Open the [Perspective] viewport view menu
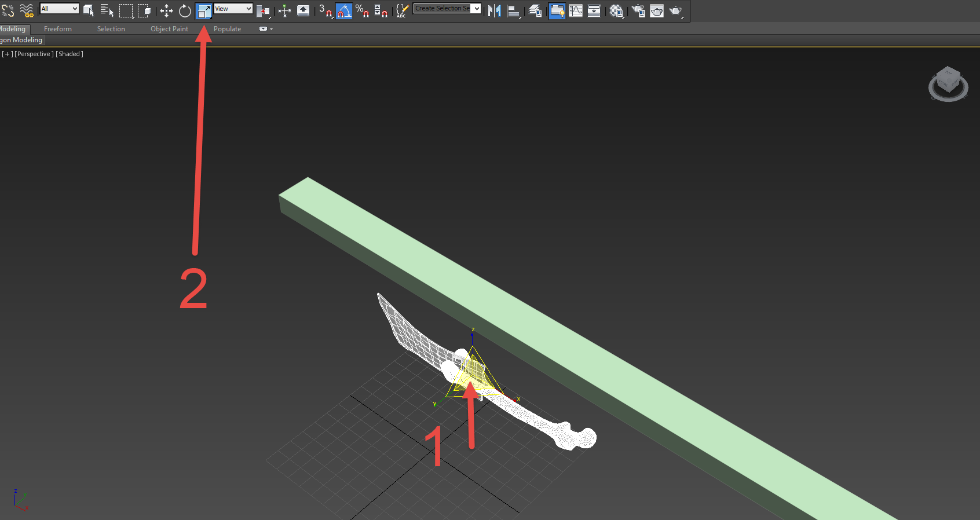This screenshot has width=980, height=520. click(34, 54)
